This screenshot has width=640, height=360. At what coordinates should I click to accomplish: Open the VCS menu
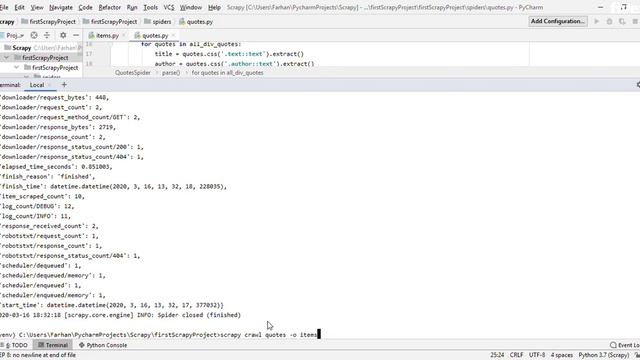coord(169,7)
